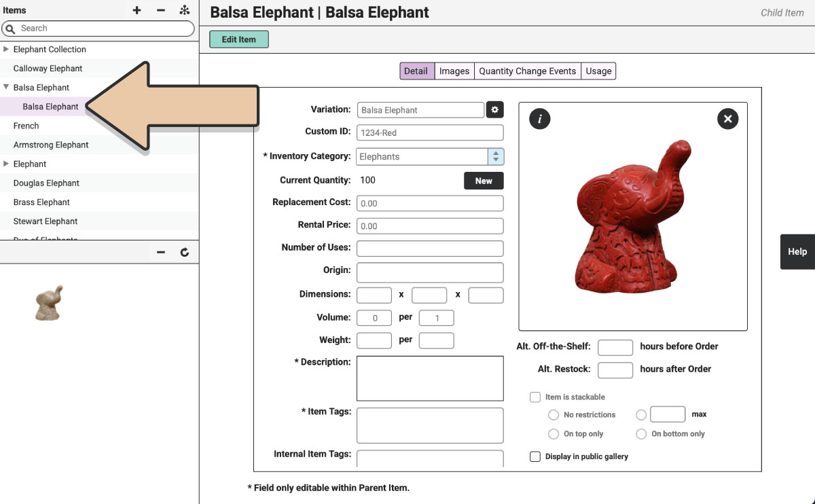The height and width of the screenshot is (504, 815).
Task: Select the Balsa Elephant child item
Action: 99,107
